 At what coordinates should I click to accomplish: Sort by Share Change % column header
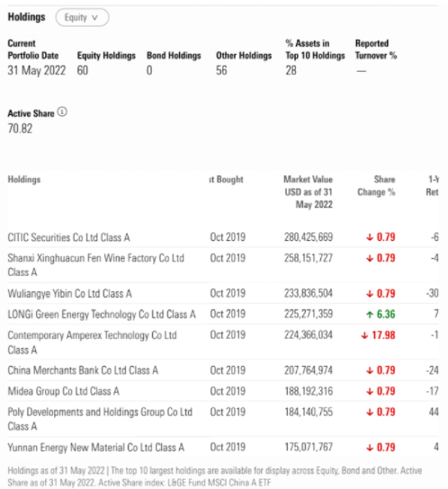(x=376, y=186)
